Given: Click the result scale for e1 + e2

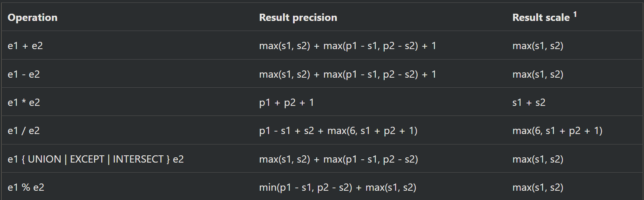Looking at the screenshot, I should [x=537, y=46].
